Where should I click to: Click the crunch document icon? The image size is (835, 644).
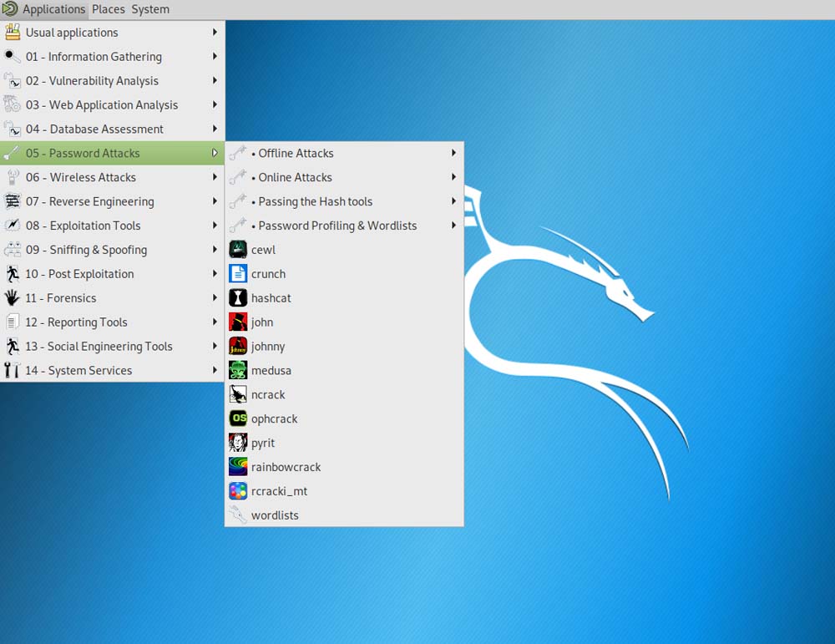click(x=238, y=274)
